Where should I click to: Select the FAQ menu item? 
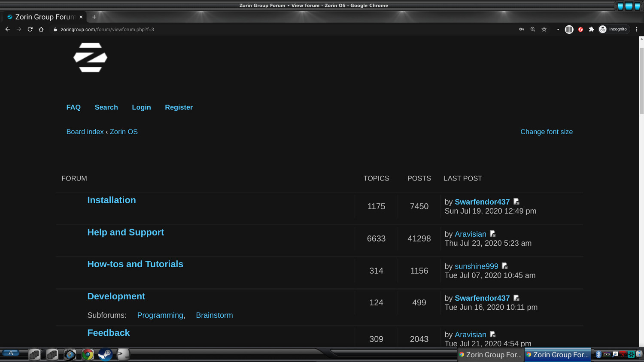73,107
